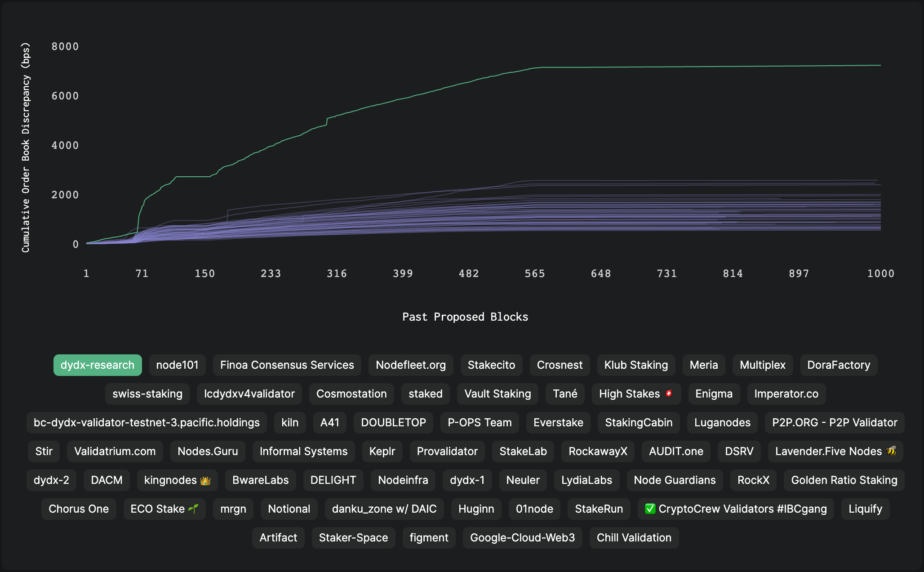Select the RockawayX validator
Image resolution: width=924 pixels, height=572 pixels.
point(598,451)
